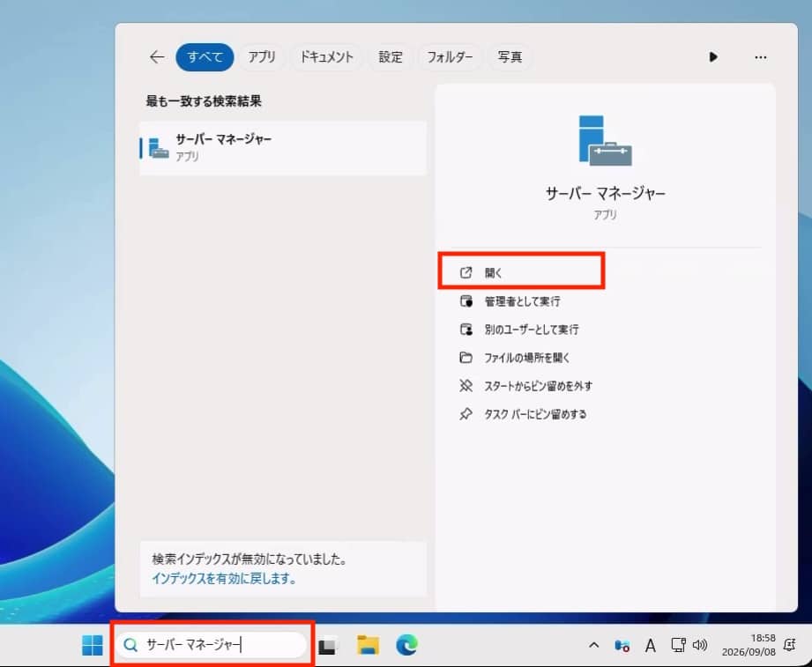The height and width of the screenshot is (667, 812).
Task: Click the サーバー マネージャー title in details pane
Action: tap(605, 194)
